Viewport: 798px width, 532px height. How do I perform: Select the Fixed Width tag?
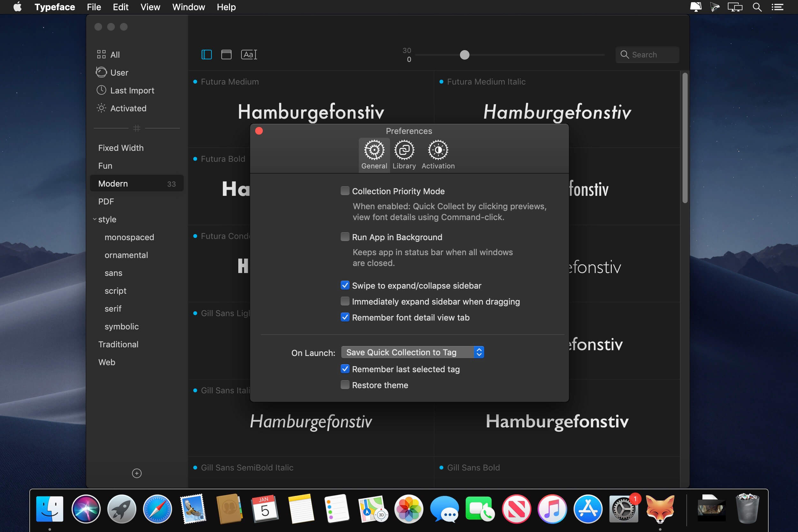pyautogui.click(x=137, y=148)
